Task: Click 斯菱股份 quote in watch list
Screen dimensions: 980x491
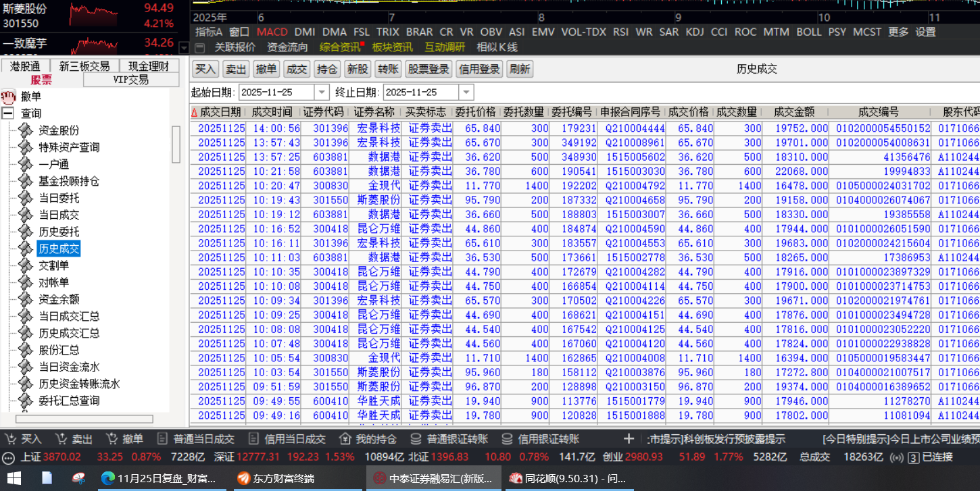Action: pyautogui.click(x=89, y=16)
